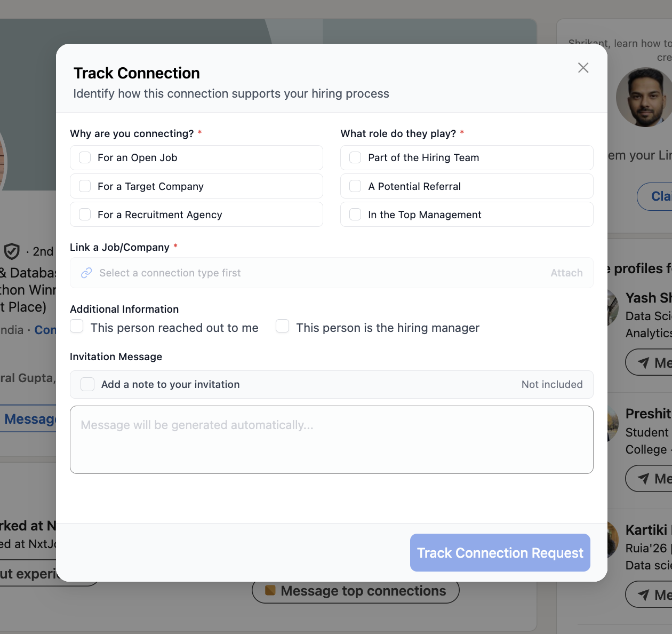Check the For an Open Job checkbox
672x634 pixels.
point(84,157)
